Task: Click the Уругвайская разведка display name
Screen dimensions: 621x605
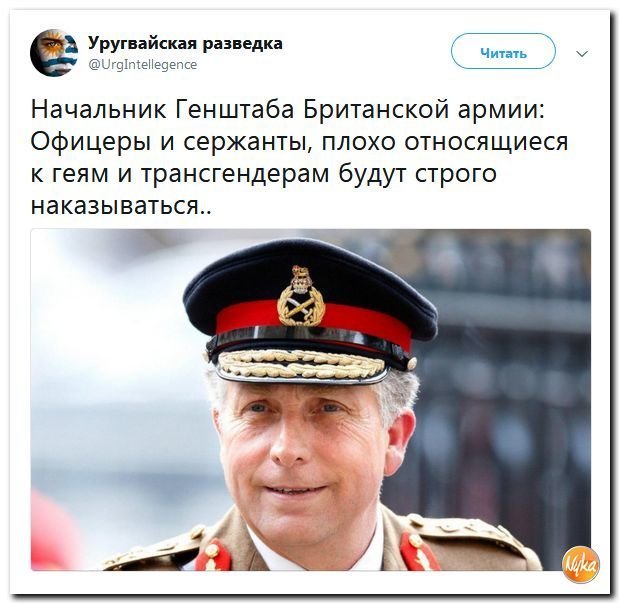Action: 185,43
